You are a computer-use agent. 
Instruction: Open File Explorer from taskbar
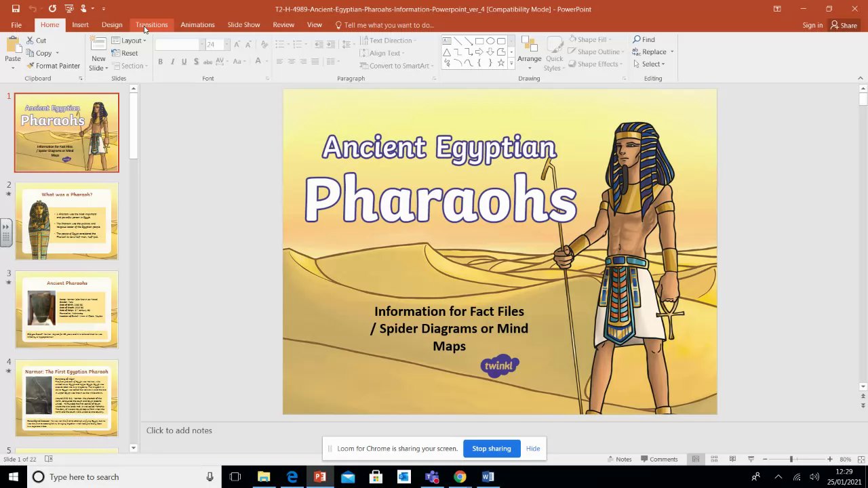pos(264,477)
